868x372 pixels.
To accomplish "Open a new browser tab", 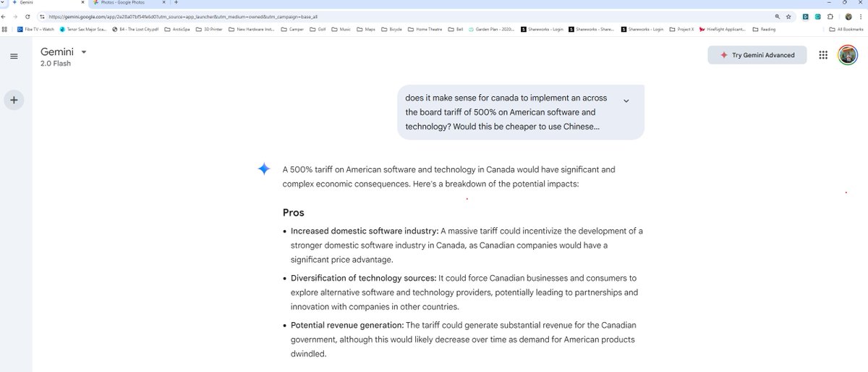I will point(176,3).
